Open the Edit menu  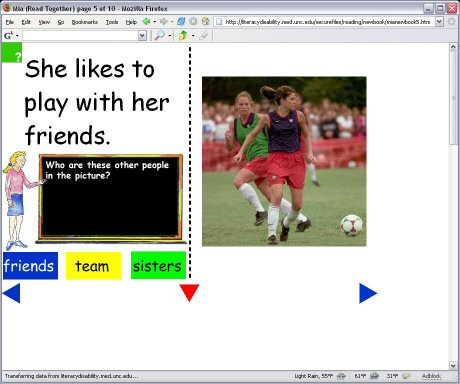(26, 22)
